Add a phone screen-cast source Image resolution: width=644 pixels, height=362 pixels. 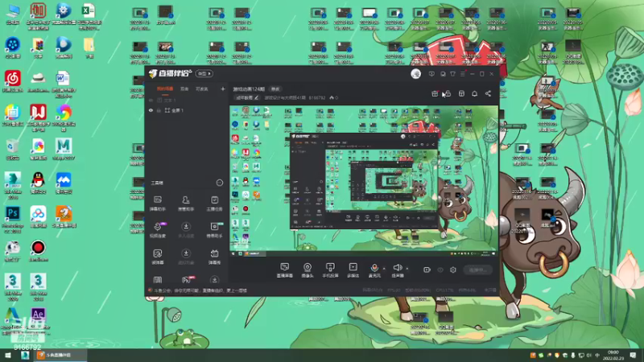[330, 270]
